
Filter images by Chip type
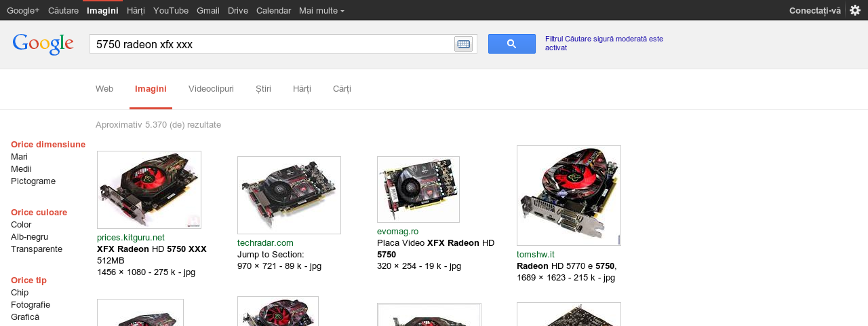(20, 293)
